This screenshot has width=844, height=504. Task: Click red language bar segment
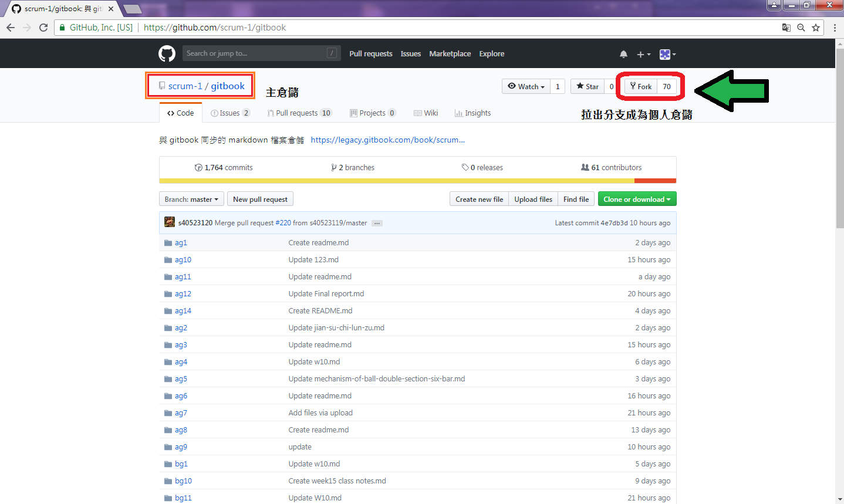(656, 181)
